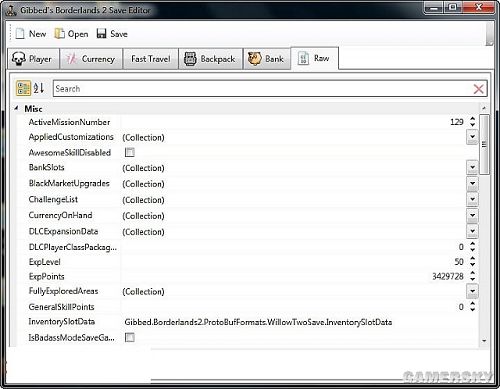
Task: Switch to alphabetical sort icon
Action: pos(39,88)
